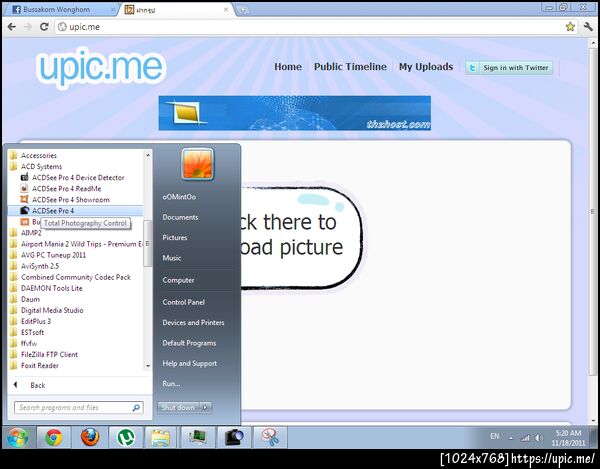This screenshot has height=469, width=600.
Task: Click the search magnifier in Start menu
Action: pos(136,408)
